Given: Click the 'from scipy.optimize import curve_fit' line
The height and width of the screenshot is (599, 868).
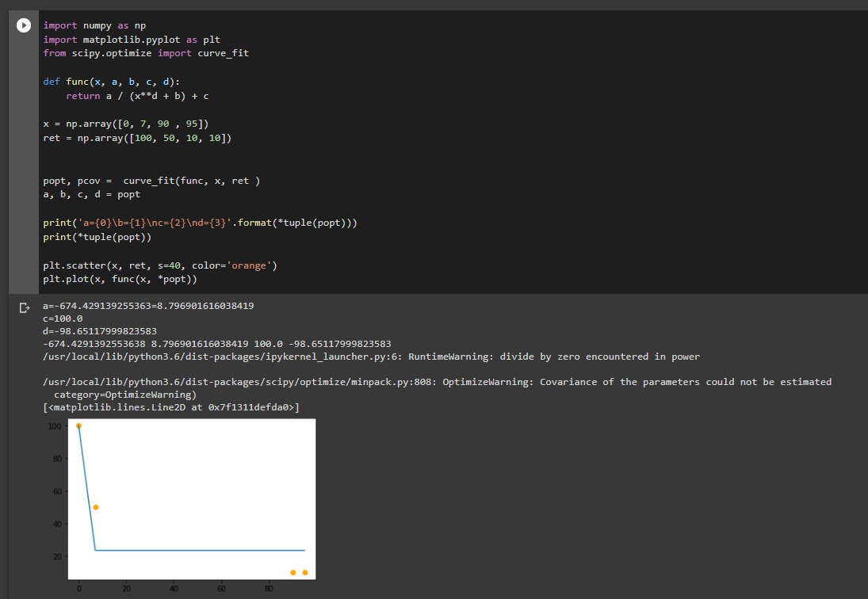Looking at the screenshot, I should (x=146, y=53).
